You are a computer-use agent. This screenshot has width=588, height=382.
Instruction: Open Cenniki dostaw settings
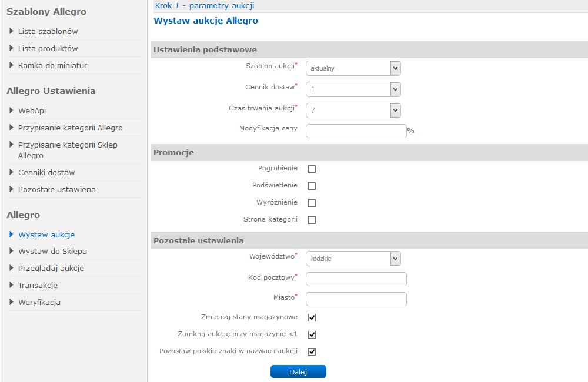click(46, 172)
